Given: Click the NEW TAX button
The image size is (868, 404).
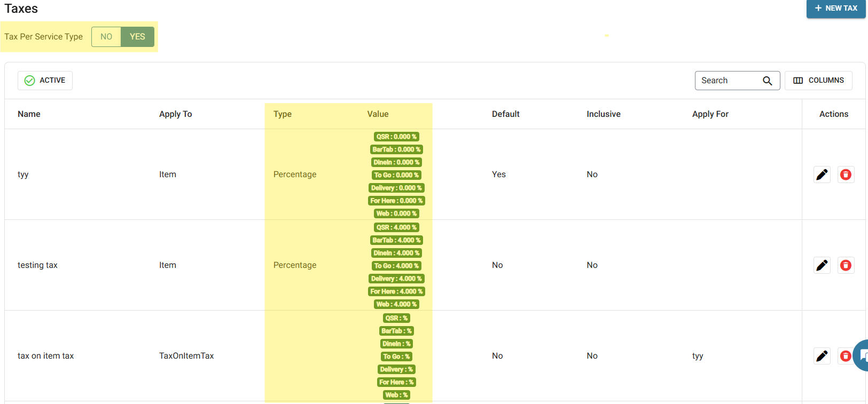Looking at the screenshot, I should pos(835,9).
